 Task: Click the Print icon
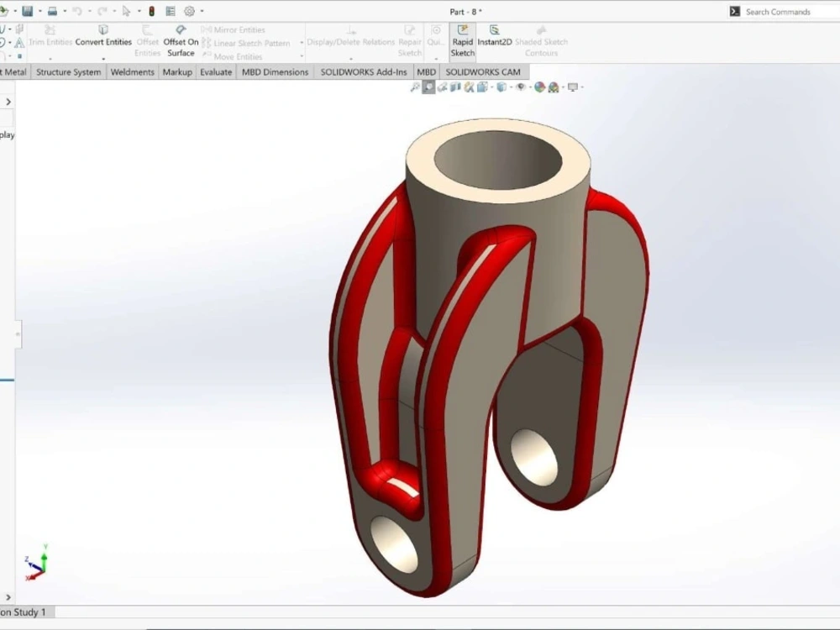pos(52,11)
